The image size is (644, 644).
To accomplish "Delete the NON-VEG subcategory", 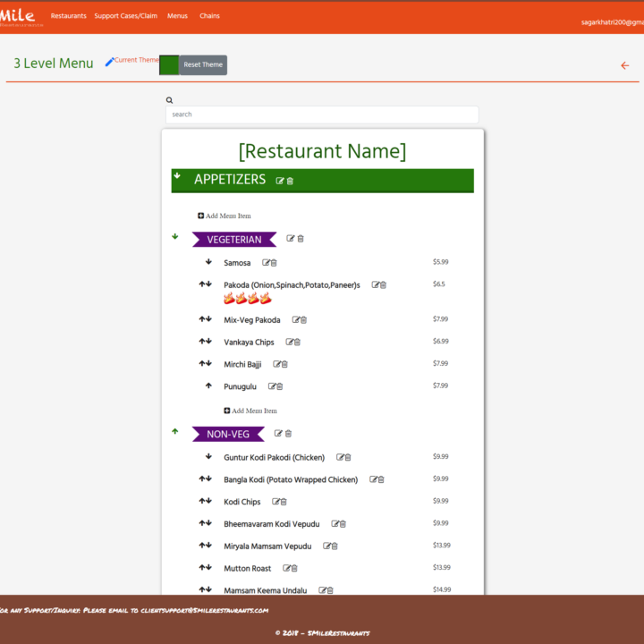I will (288, 433).
